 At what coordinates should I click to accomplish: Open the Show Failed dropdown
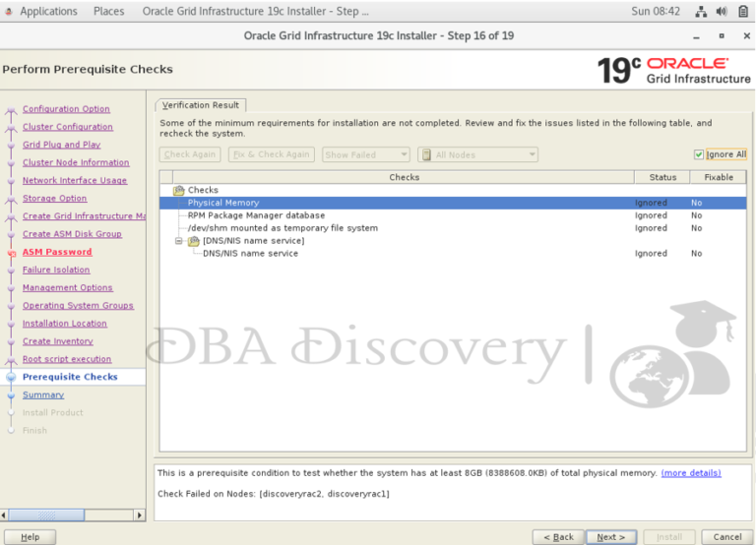(x=366, y=154)
